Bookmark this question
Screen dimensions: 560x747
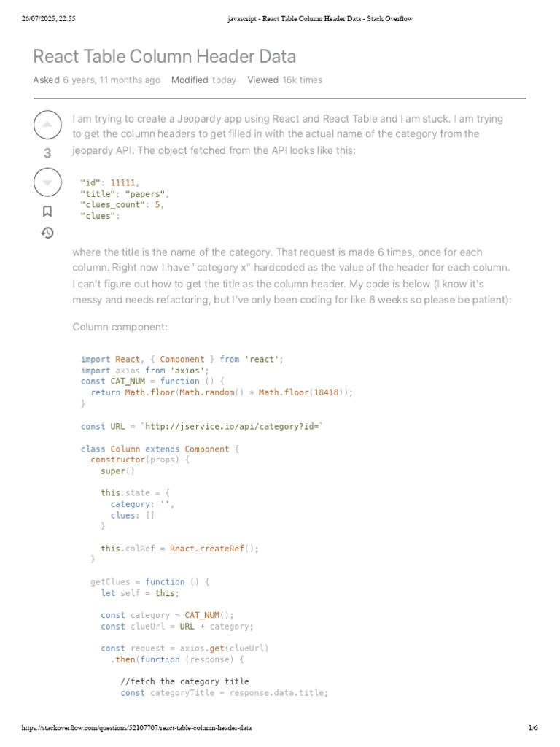point(47,212)
